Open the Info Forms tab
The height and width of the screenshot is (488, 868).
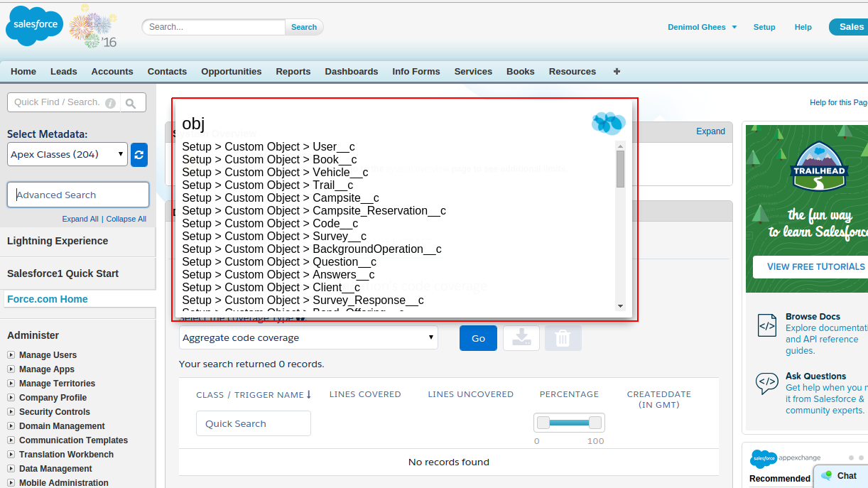[416, 72]
